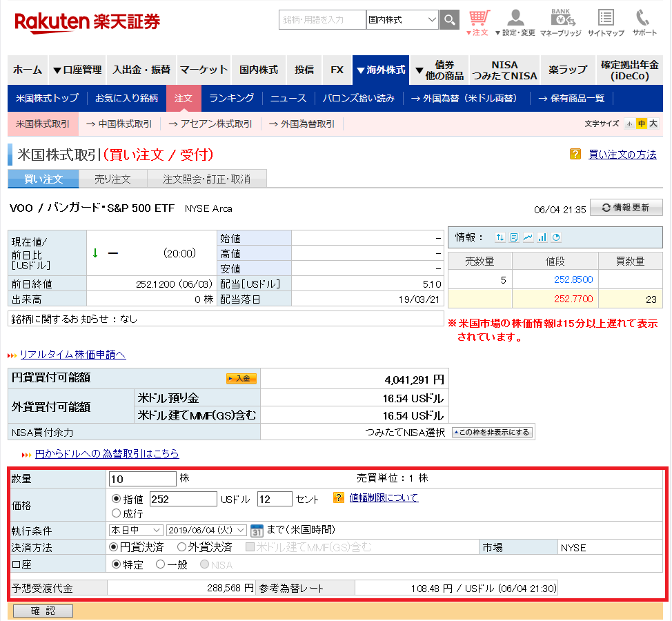Open リアルタイム株価申請へ link
Viewport: 672px width, 621px height.
[73, 355]
